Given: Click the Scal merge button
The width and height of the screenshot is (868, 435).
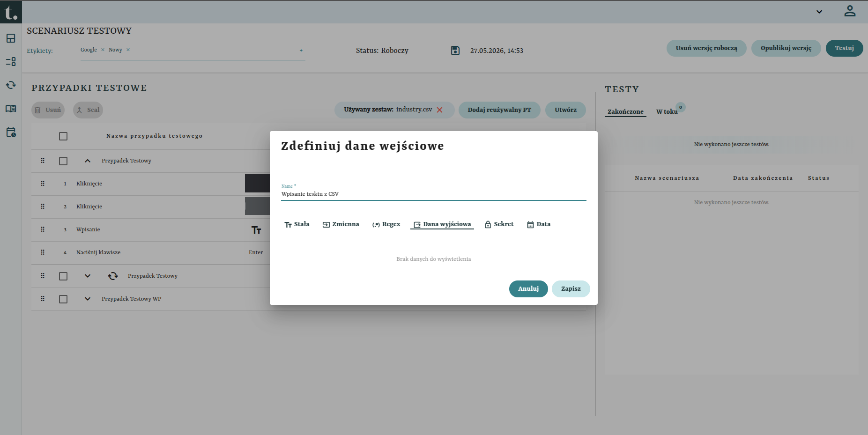Looking at the screenshot, I should pos(88,110).
